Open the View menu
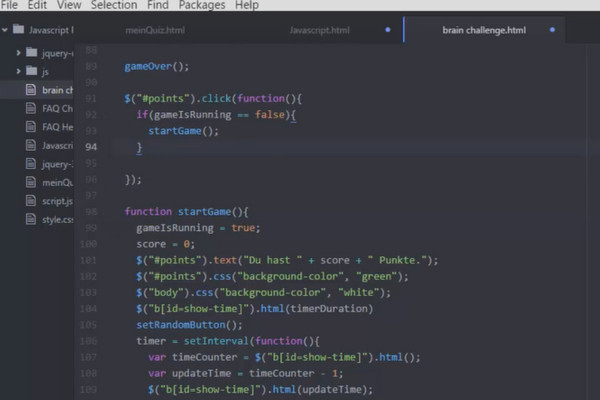The width and height of the screenshot is (600, 400). [x=69, y=5]
